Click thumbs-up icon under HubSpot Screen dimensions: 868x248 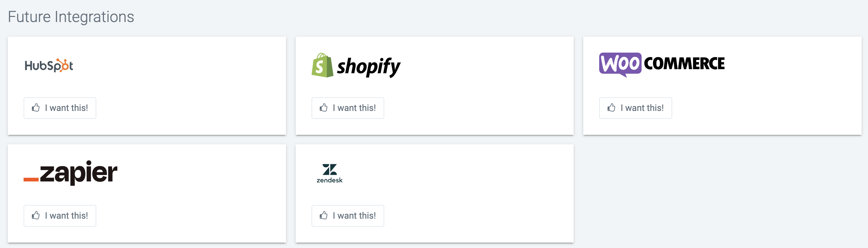point(36,108)
